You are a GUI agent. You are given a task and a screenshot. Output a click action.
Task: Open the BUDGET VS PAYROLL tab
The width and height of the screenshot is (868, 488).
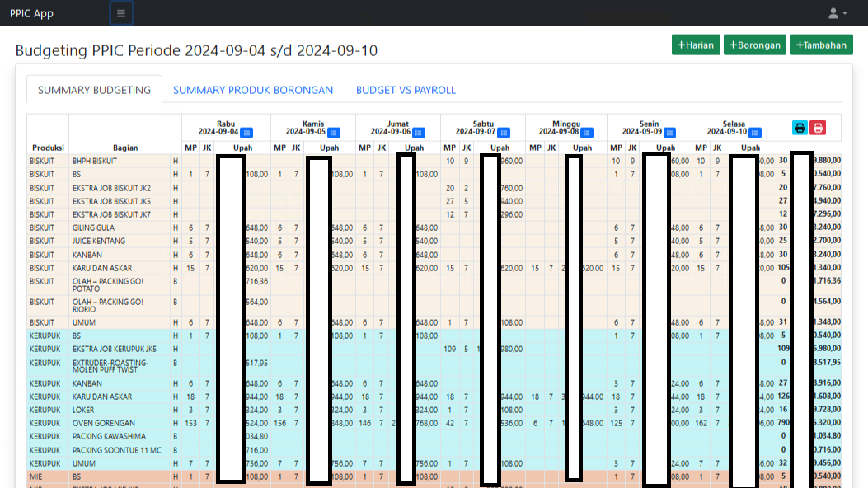click(406, 90)
